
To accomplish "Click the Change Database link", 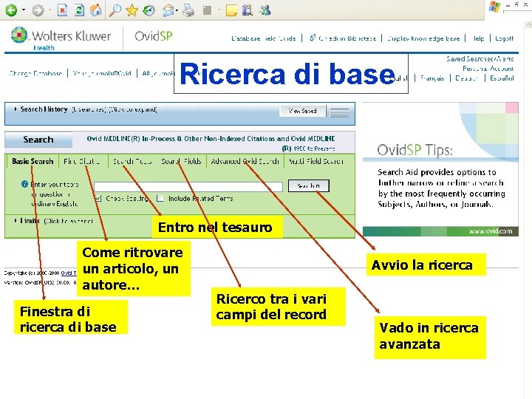I will pos(35,73).
